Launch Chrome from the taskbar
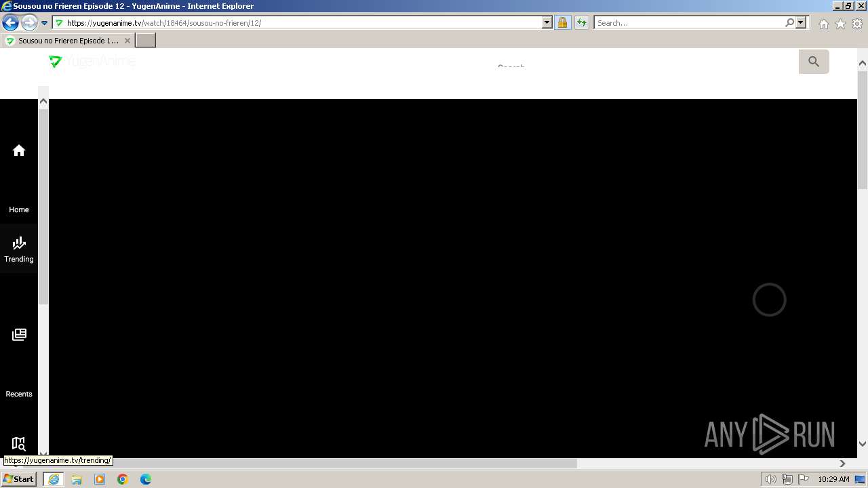868x488 pixels. click(123, 479)
